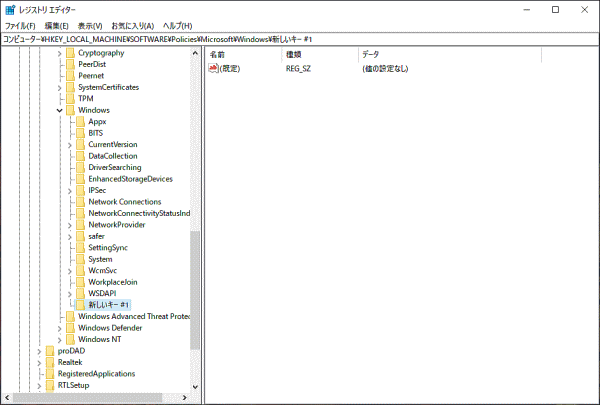600x405 pixels.
Task: Click the TPM folder icon
Action: pyautogui.click(x=70, y=99)
